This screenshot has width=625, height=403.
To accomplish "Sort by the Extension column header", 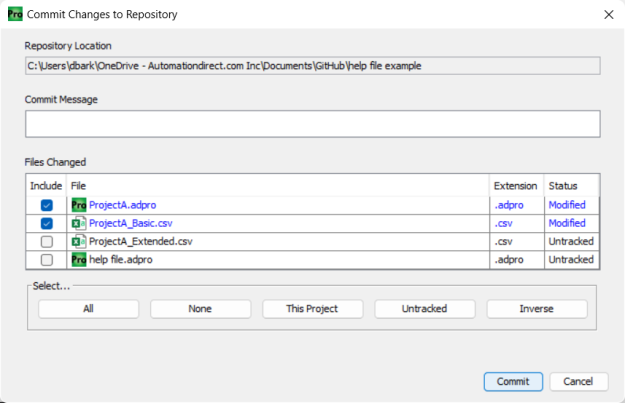I will (x=516, y=186).
